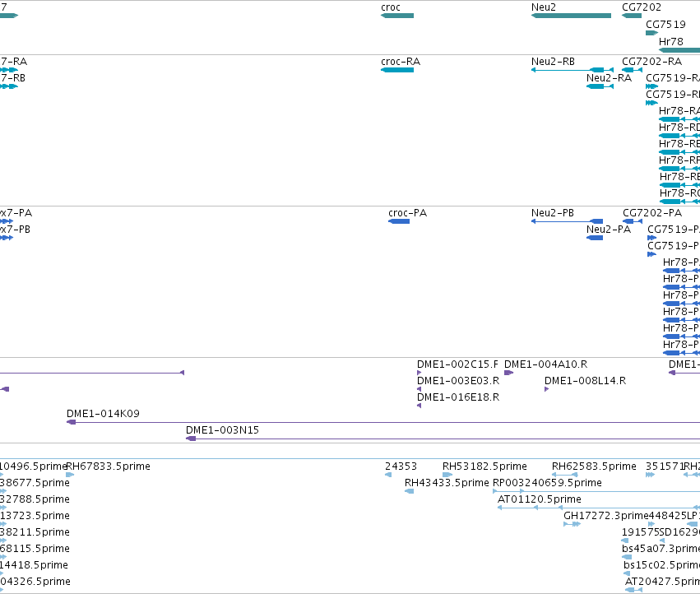Select the 38677.5prime EST label

click(x=35, y=483)
